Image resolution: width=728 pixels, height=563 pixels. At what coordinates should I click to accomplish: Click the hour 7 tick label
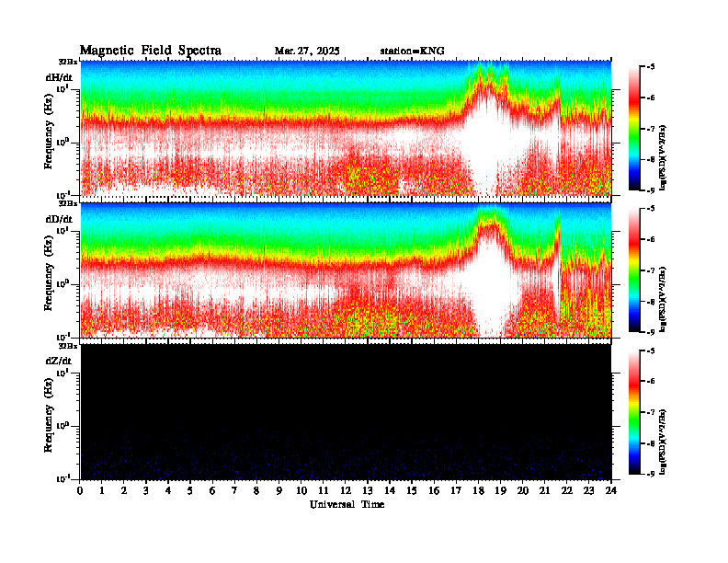tap(234, 490)
